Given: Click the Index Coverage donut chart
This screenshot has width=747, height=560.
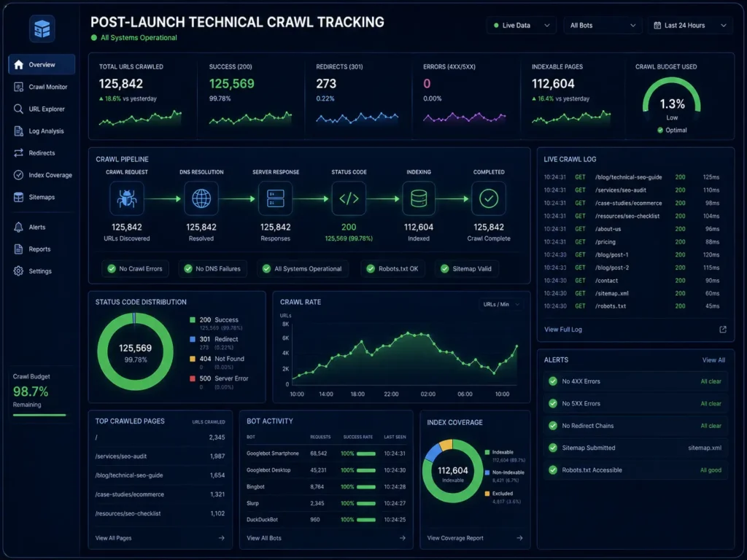Looking at the screenshot, I should tap(452, 471).
